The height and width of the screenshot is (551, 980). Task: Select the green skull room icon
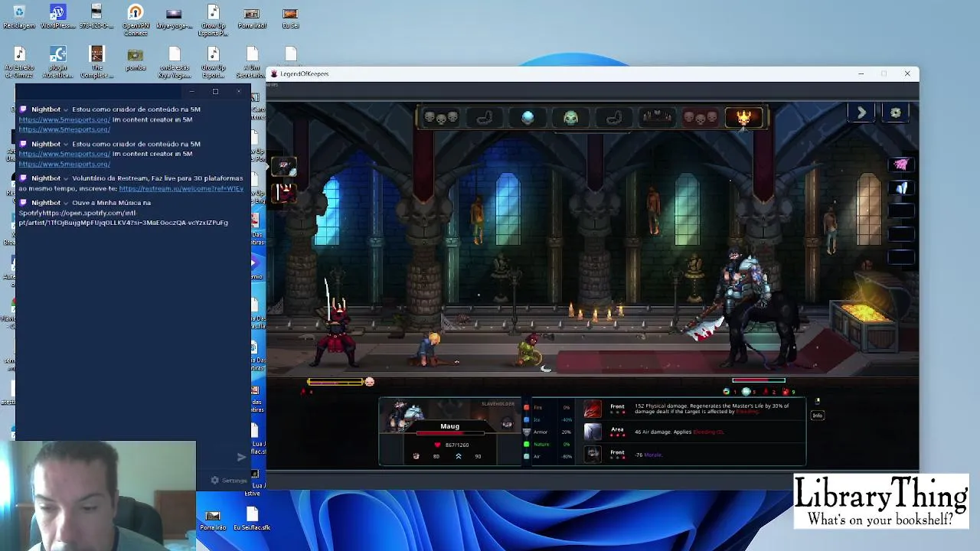tap(570, 117)
